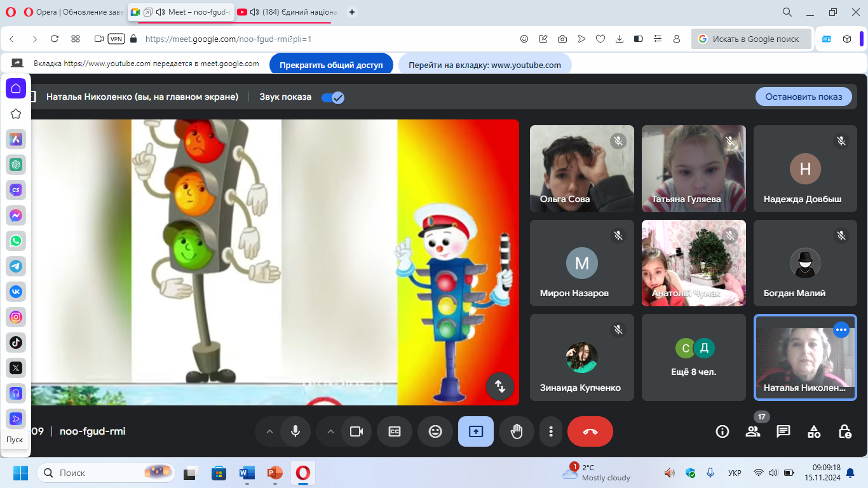Open Opera sidebar bookmarks star
Viewport: 868px width, 488px height.
point(16,114)
